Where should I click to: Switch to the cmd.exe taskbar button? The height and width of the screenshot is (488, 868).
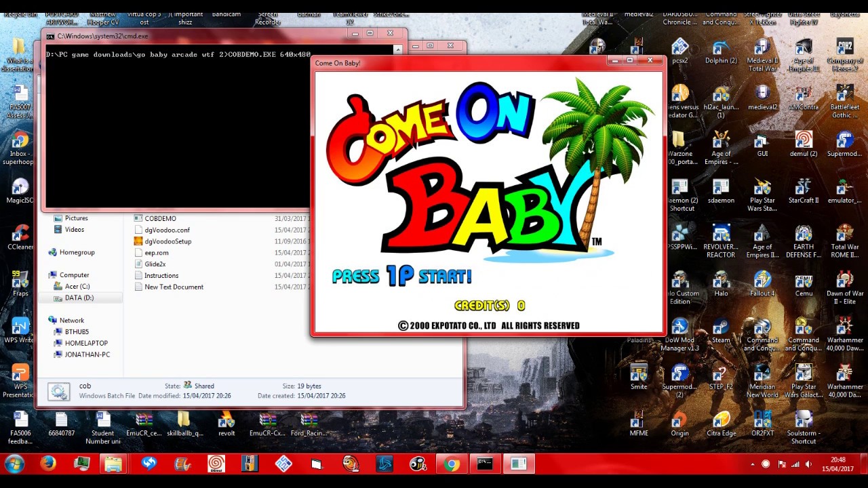point(485,464)
